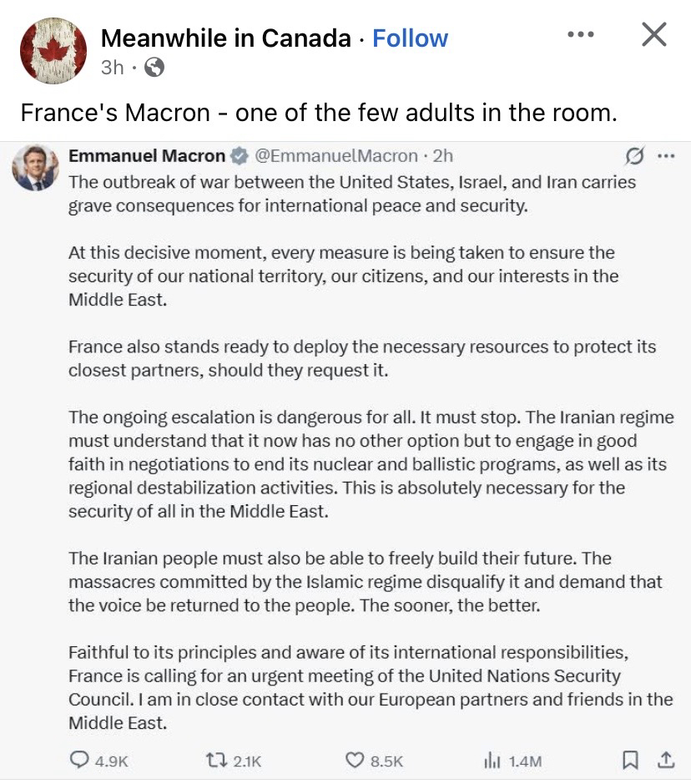Click the 3h post timestamp
This screenshot has height=784, width=691.
(x=112, y=68)
